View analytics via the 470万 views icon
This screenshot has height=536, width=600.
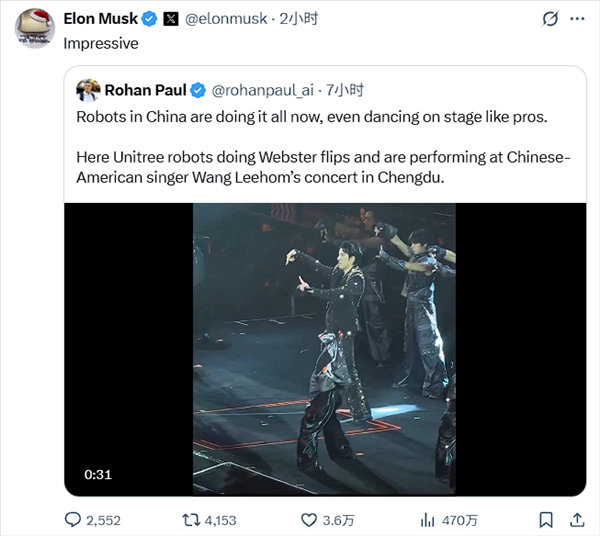(x=427, y=519)
